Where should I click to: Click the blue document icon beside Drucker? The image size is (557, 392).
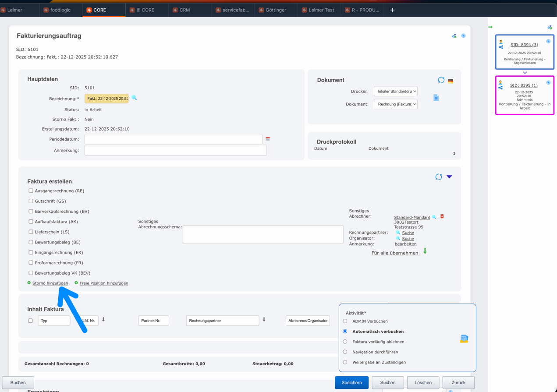(x=436, y=98)
